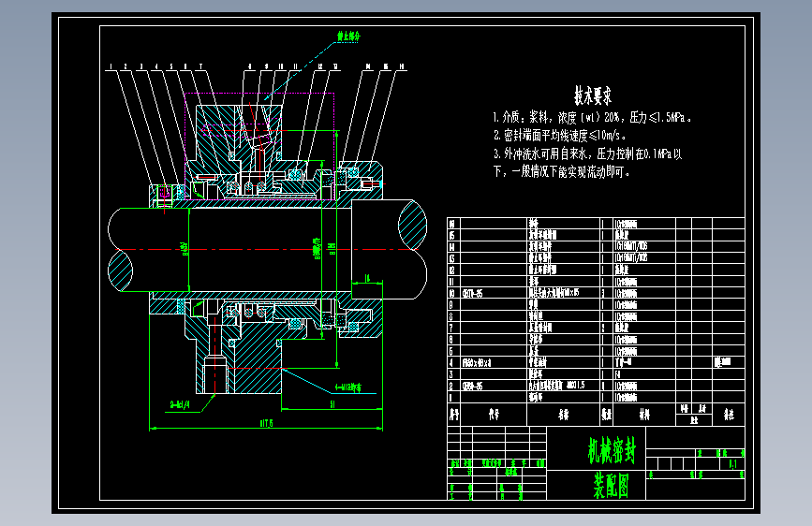This screenshot has height=526, width=812.
Task: Select the 117.5 overall length dimension
Action: [266, 423]
